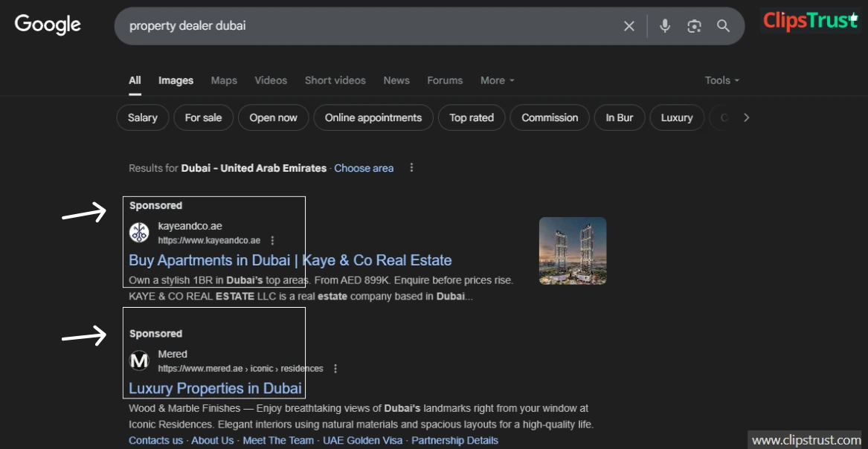Start voice search with microphone icon
Screen dimensions: 868x449
(x=665, y=26)
